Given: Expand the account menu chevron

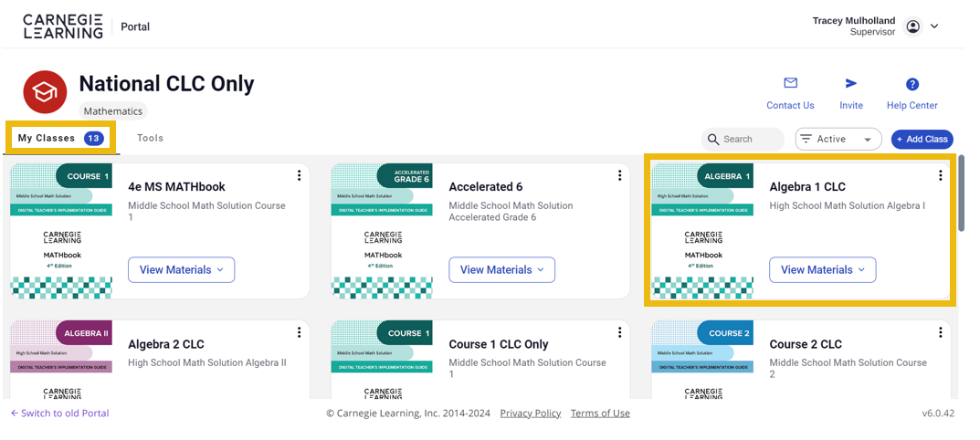Looking at the screenshot, I should (x=934, y=26).
